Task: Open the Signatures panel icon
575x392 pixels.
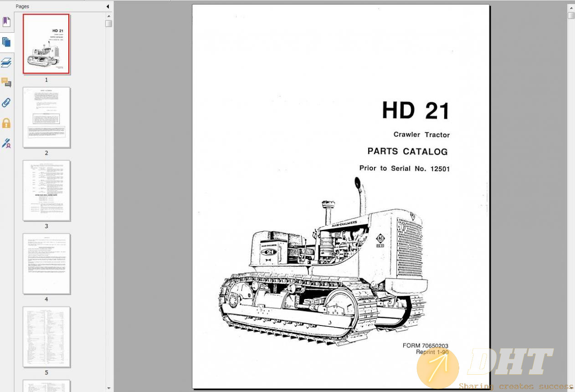Action: [6, 143]
